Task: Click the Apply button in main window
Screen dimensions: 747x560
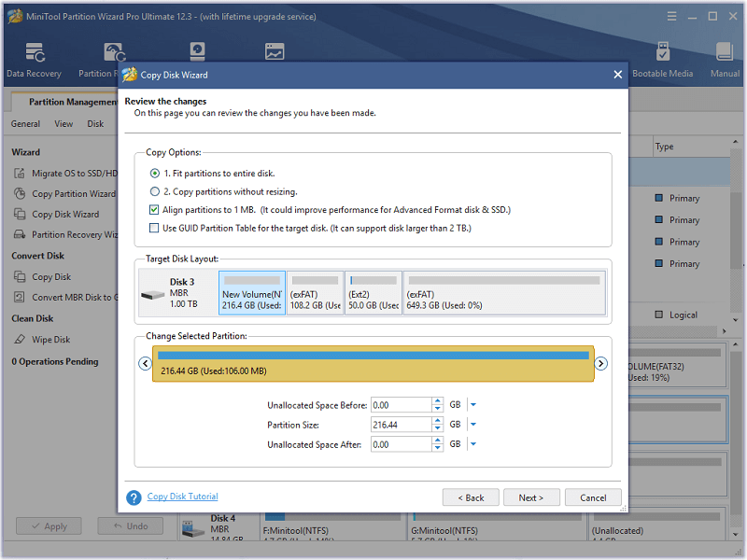Action: click(x=49, y=526)
